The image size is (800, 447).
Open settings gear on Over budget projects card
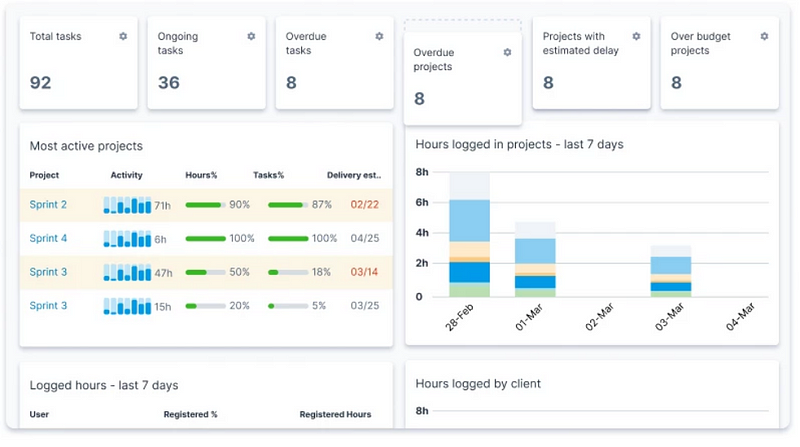pyautogui.click(x=764, y=36)
